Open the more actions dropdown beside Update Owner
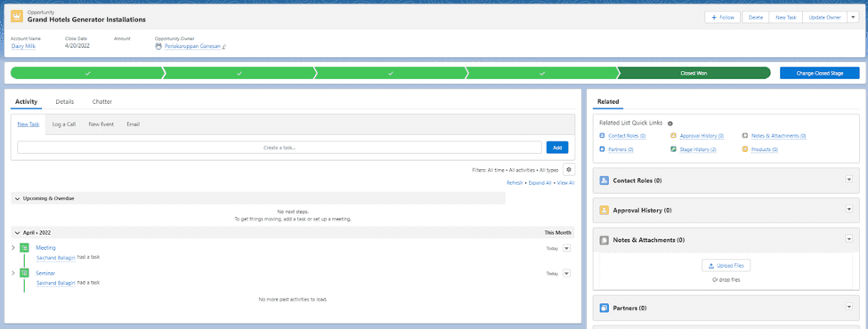The height and width of the screenshot is (329, 868). tap(852, 17)
